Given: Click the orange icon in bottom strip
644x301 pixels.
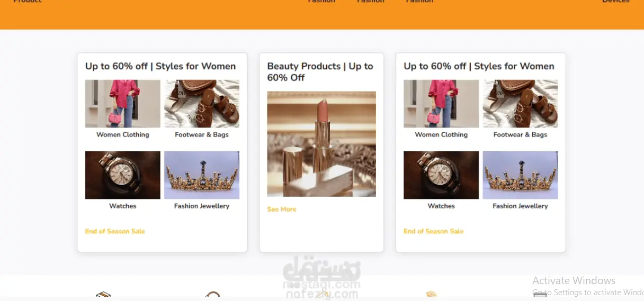Looking at the screenshot, I should (431, 296).
